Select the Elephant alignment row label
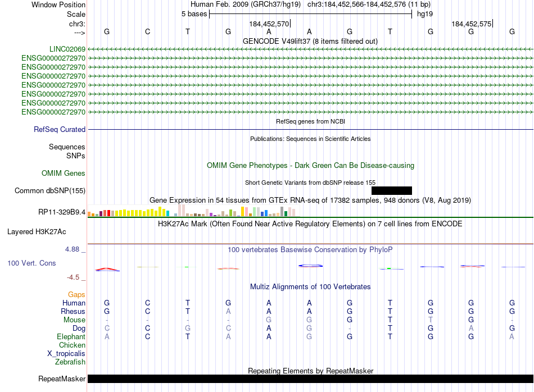The image size is (534, 392). pyautogui.click(x=71, y=336)
